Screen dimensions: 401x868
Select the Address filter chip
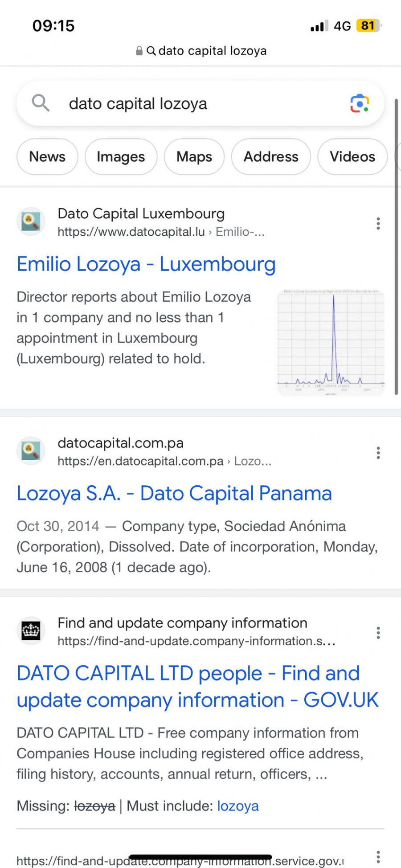click(271, 157)
